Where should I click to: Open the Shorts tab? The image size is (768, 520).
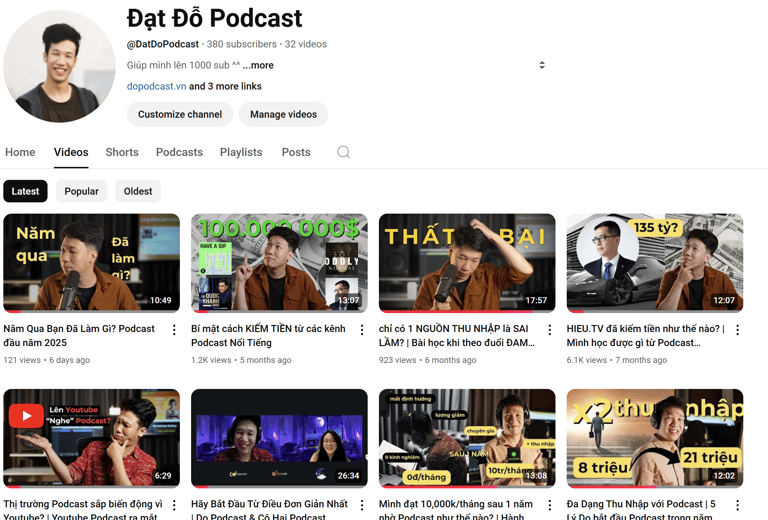click(x=122, y=152)
